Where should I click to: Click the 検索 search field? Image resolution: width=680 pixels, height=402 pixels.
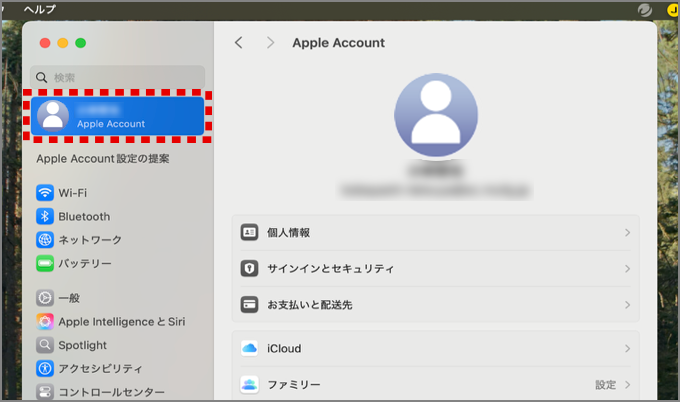click(118, 77)
